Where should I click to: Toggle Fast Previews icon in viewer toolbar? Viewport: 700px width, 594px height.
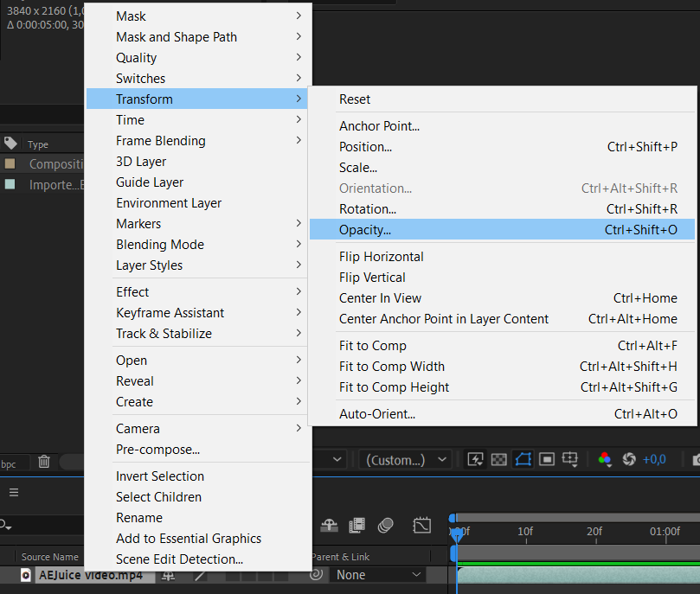tap(475, 460)
